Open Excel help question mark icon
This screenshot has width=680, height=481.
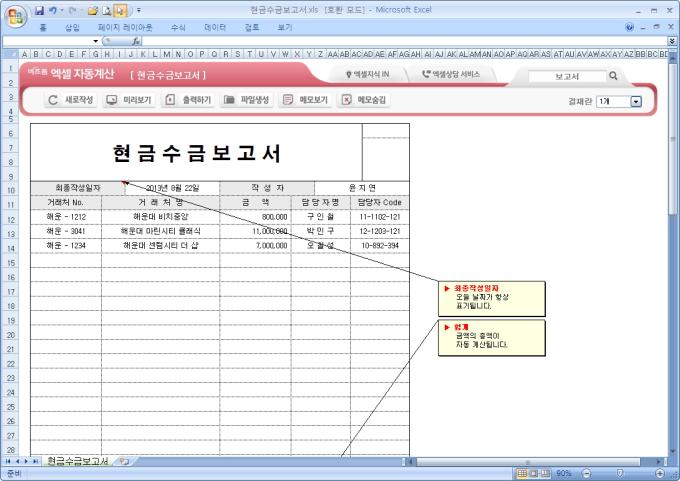629,27
